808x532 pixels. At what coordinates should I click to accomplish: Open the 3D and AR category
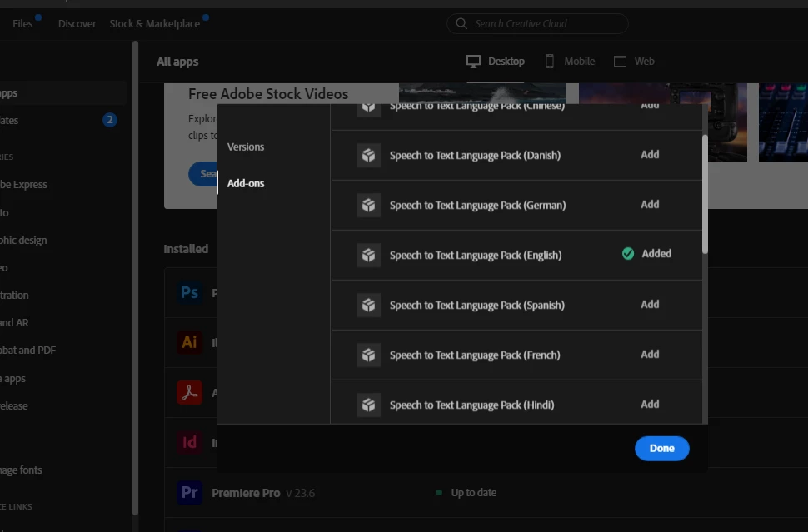(14, 322)
